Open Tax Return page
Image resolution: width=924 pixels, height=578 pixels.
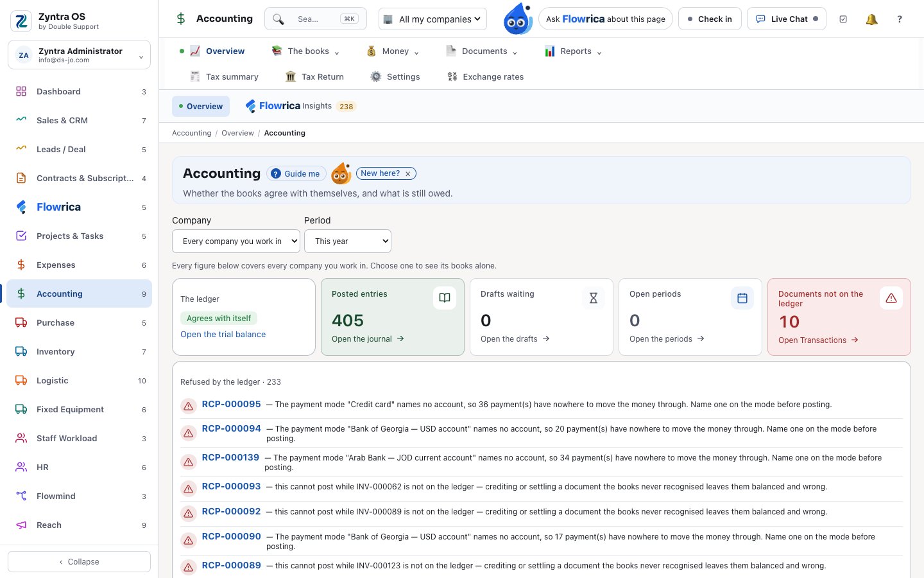[315, 76]
